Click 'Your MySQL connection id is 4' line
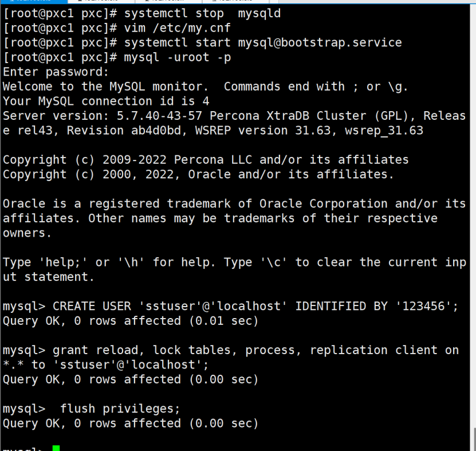This screenshot has height=451, width=476. click(x=106, y=101)
